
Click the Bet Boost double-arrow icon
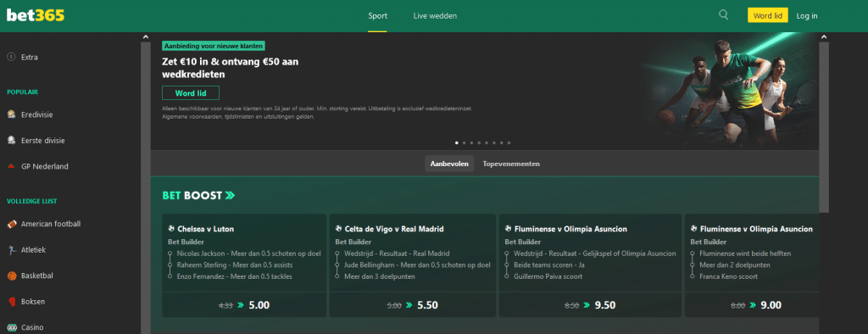(231, 195)
